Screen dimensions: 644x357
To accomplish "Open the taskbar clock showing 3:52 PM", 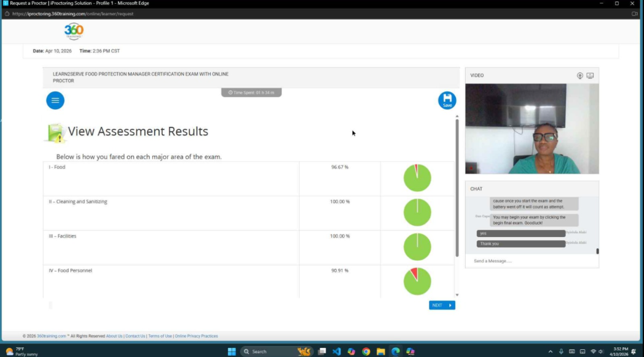I will 619,352.
